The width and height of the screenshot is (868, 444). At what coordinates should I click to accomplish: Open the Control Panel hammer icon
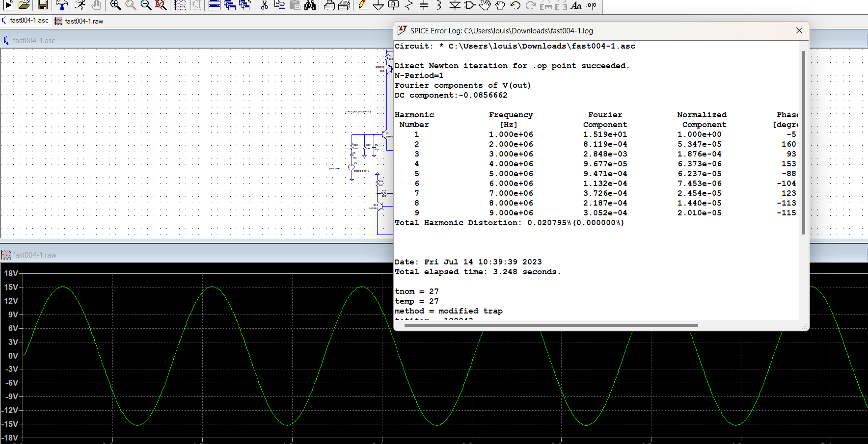click(x=61, y=5)
